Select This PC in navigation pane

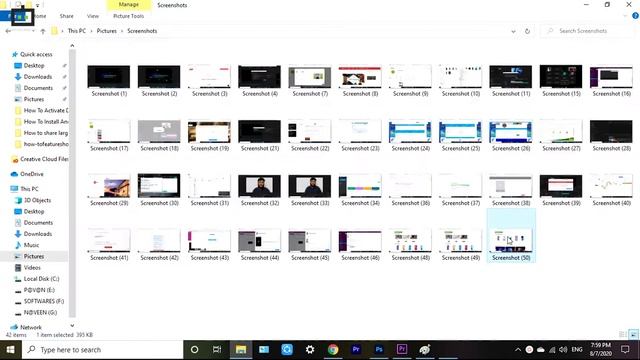(29, 189)
